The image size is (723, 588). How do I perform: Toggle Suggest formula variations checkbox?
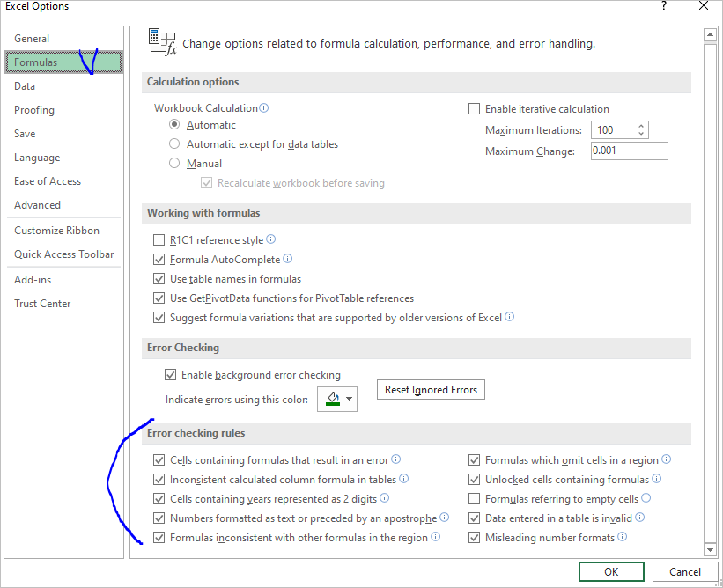[159, 318]
